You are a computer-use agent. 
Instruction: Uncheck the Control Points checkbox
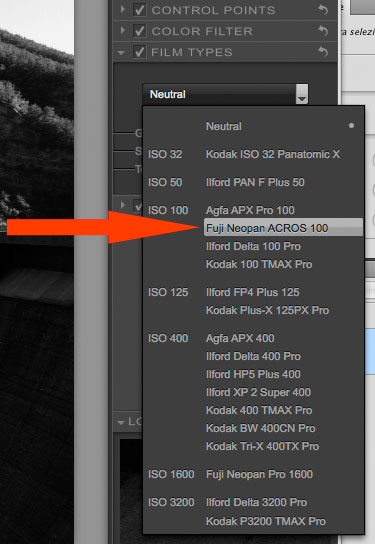(x=139, y=10)
